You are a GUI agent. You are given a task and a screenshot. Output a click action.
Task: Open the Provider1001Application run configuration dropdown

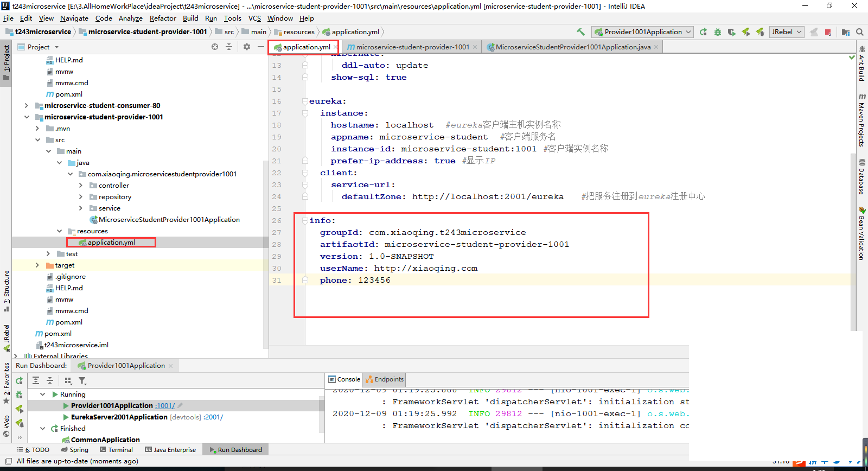[x=643, y=32]
